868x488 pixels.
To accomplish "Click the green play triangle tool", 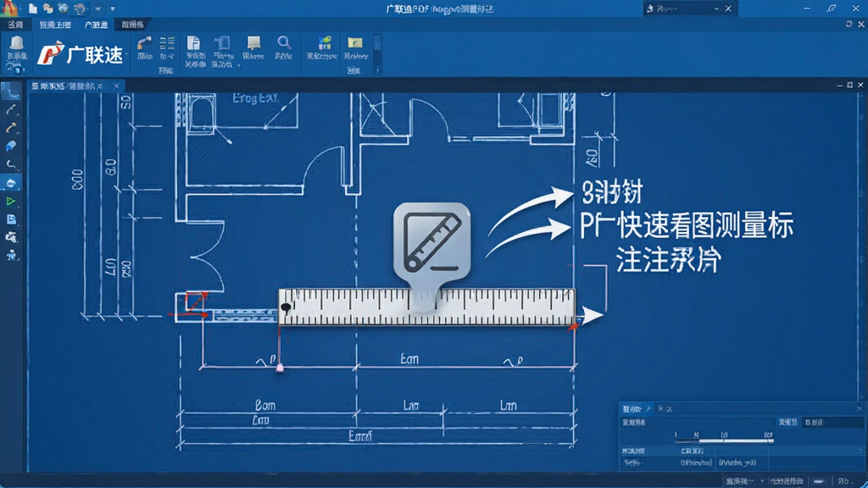I will 11,202.
